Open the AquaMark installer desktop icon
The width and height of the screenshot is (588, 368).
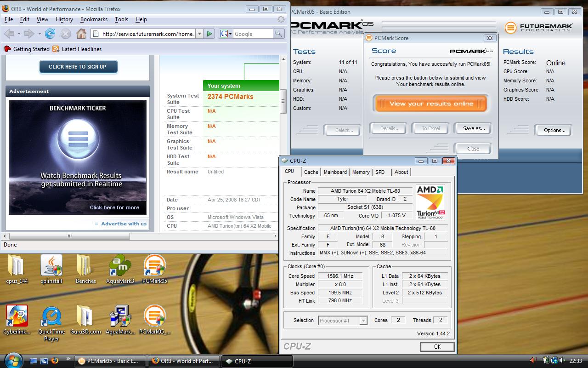120,320
